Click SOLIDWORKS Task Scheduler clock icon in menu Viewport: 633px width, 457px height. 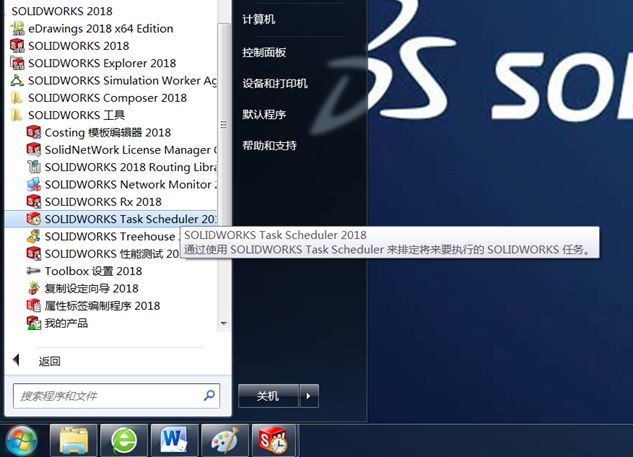[x=34, y=219]
